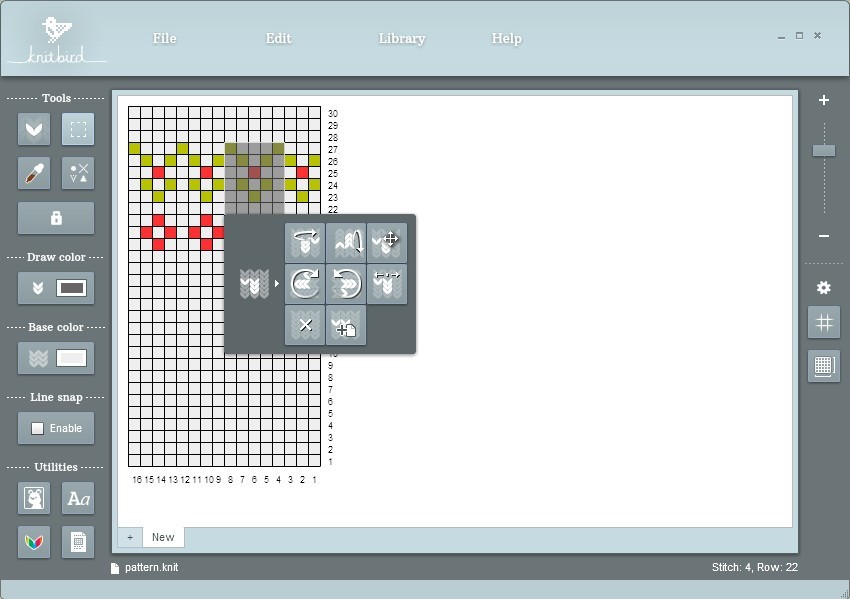
Task: Select the knit stitch drawing tool
Action: tap(33, 129)
